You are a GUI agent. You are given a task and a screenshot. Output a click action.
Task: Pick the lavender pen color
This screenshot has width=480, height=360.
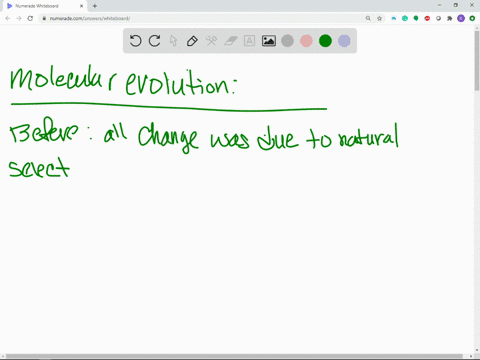click(x=344, y=41)
